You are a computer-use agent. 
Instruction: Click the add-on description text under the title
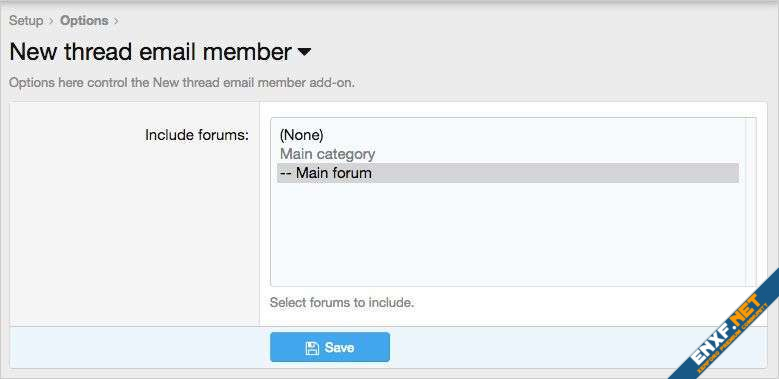(182, 82)
